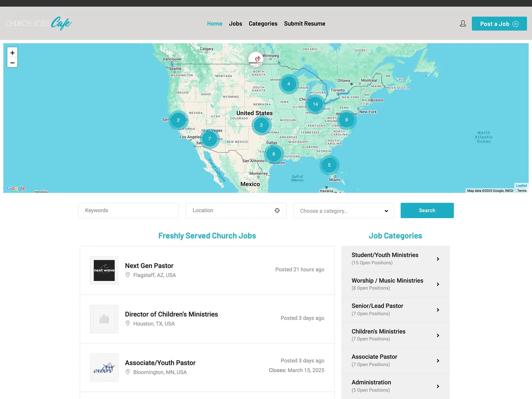Expand Worship / Music Ministries category arrow
The width and height of the screenshot is (532, 399).
point(438,284)
